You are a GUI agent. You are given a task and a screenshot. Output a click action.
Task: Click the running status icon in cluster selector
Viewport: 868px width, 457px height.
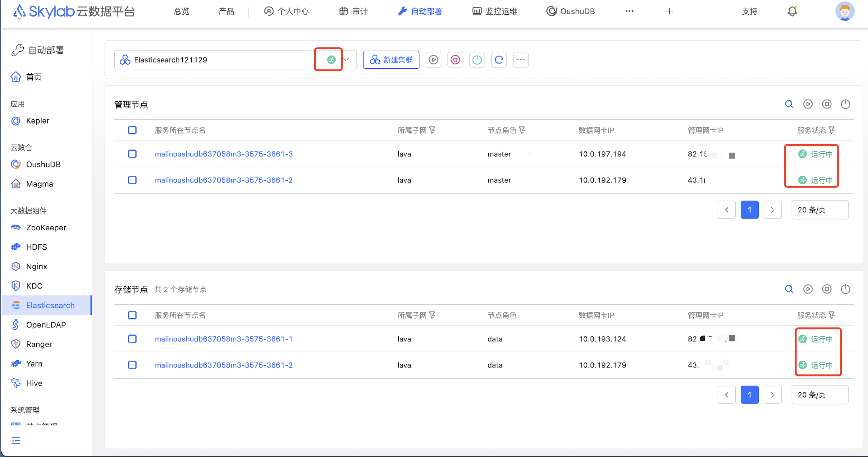tap(331, 60)
